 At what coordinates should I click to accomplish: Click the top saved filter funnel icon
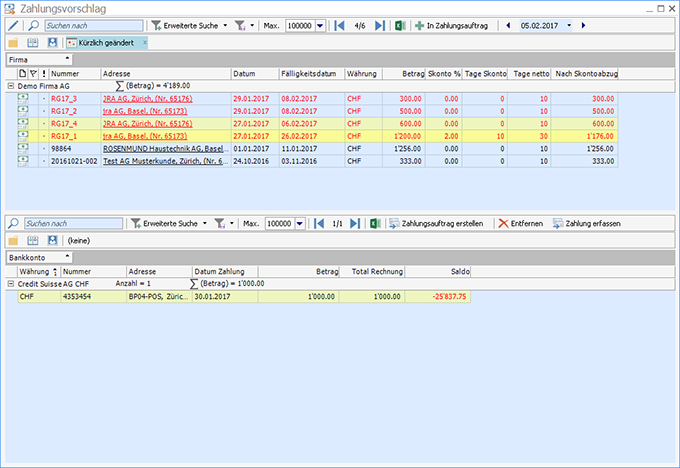240,26
